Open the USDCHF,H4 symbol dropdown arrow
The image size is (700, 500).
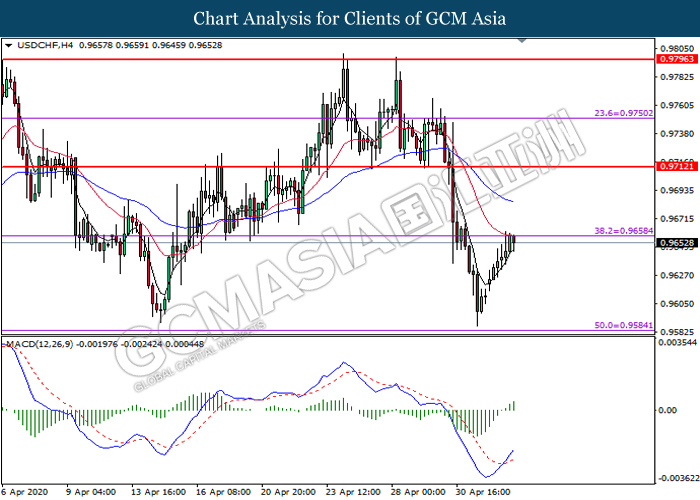(x=8, y=46)
